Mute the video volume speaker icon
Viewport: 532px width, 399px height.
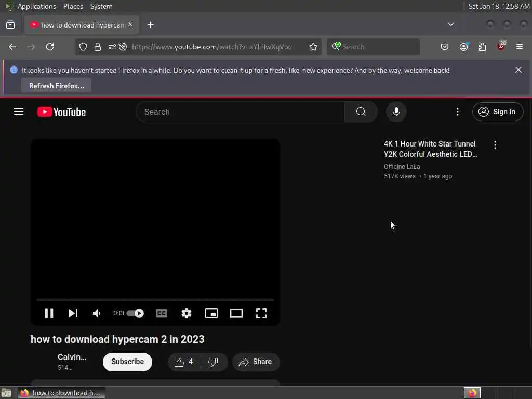coord(97,313)
